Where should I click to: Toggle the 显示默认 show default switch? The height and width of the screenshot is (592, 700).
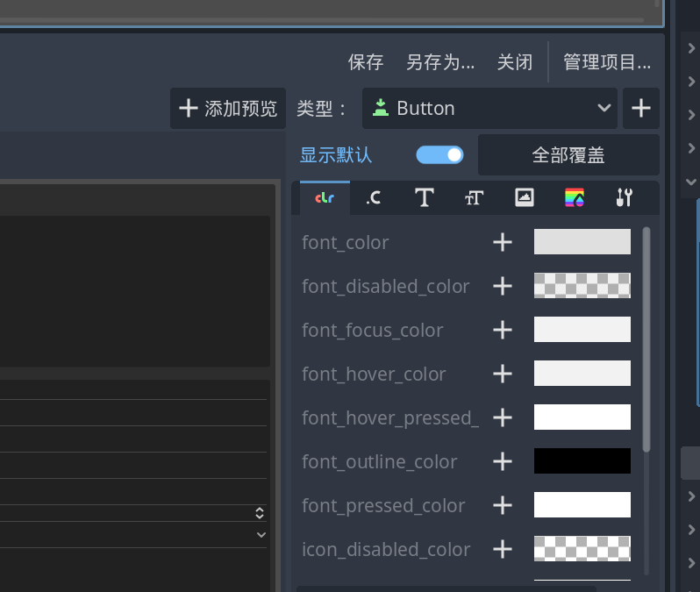point(439,155)
